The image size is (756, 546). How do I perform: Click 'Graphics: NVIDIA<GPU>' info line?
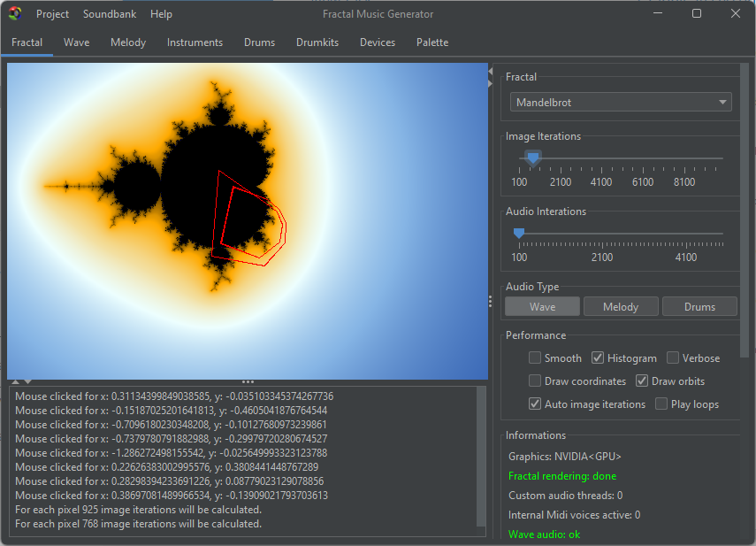(565, 457)
